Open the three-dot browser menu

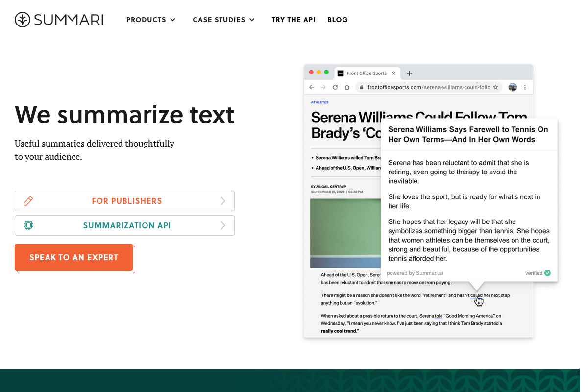525,87
